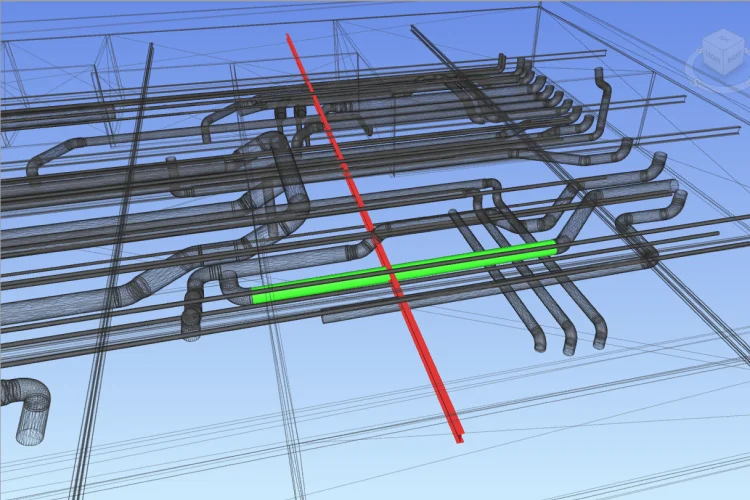Click where the red and green pipes cross

tap(391, 271)
